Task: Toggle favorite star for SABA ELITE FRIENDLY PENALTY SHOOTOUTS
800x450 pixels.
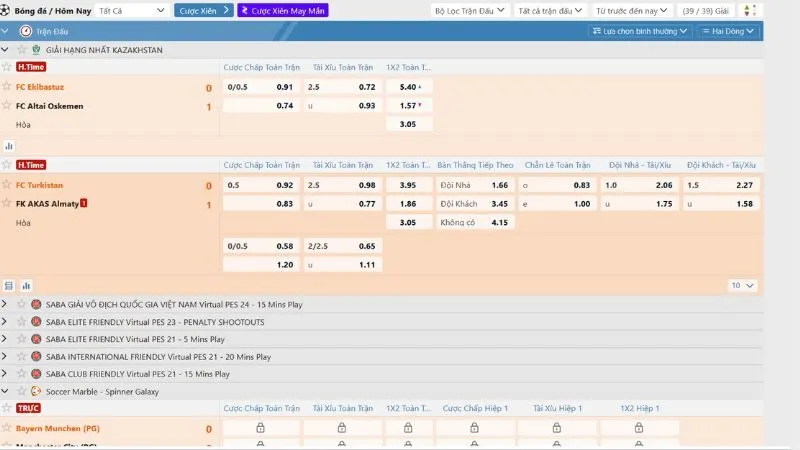Action: (x=22, y=322)
